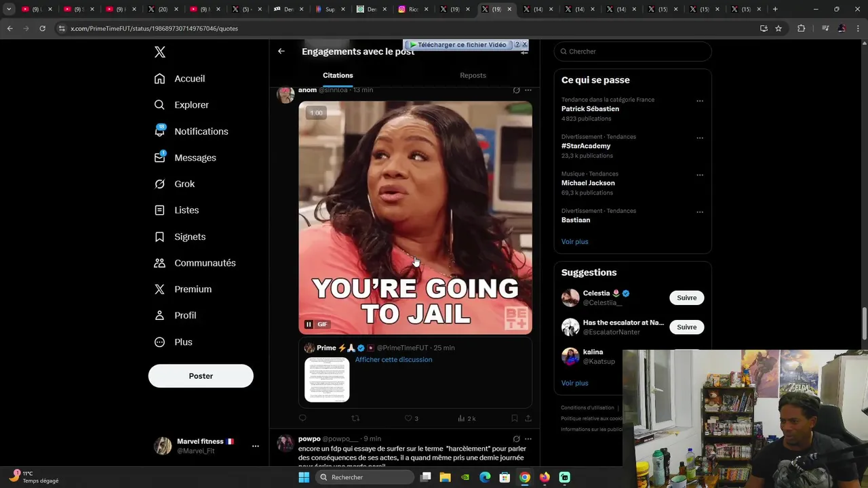The width and height of the screenshot is (868, 488).
Task: Switch to the Citations tab
Action: coord(338,75)
